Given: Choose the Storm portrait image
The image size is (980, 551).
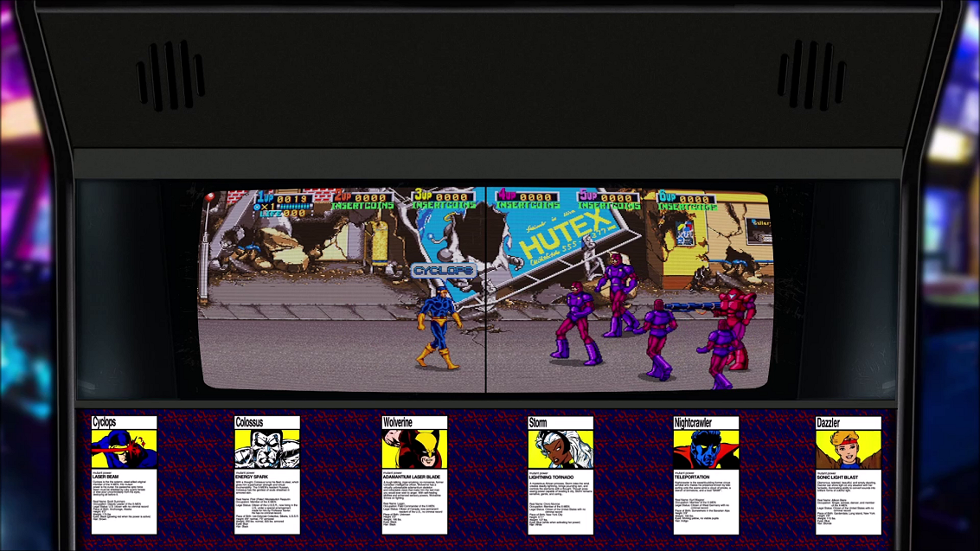Looking at the screenshot, I should [x=560, y=449].
